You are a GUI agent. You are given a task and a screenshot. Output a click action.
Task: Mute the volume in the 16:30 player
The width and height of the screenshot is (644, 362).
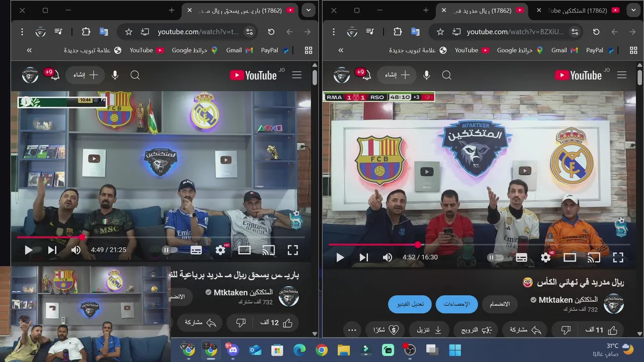[387, 257]
